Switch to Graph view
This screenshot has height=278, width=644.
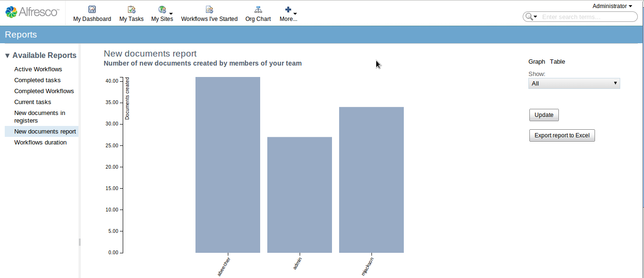[x=537, y=62]
